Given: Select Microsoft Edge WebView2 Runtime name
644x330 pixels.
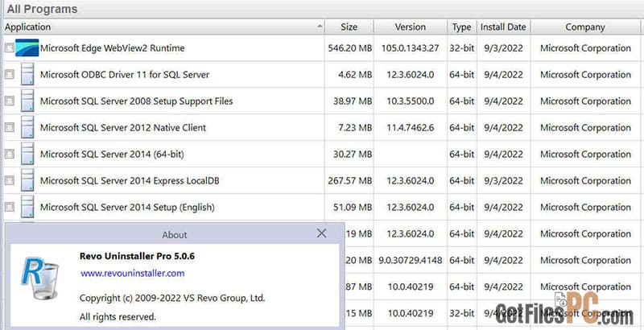Looking at the screenshot, I should pos(112,48).
